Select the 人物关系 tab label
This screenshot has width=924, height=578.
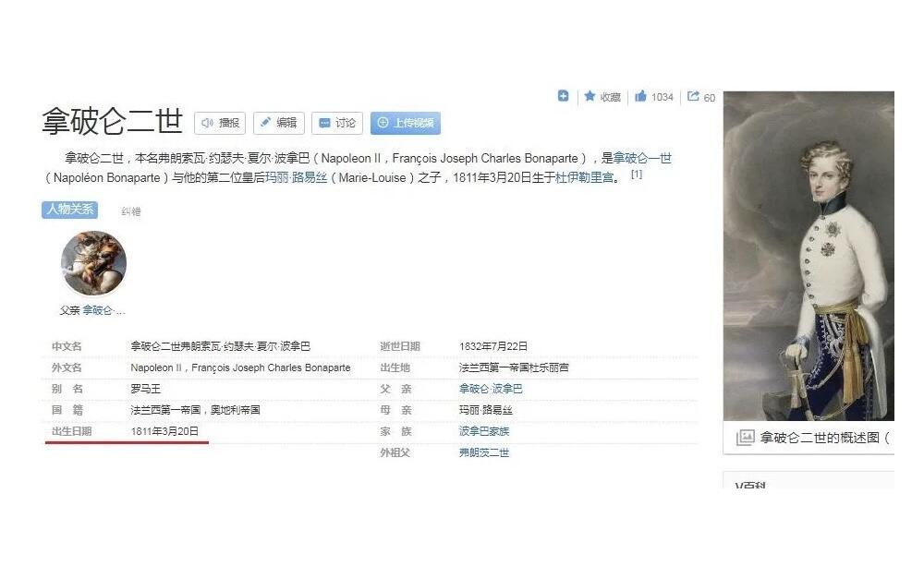coord(70,209)
